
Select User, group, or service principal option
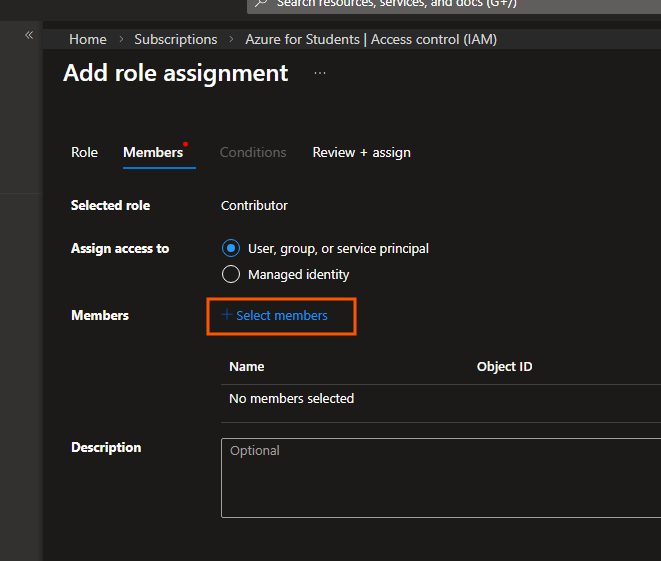point(231,248)
